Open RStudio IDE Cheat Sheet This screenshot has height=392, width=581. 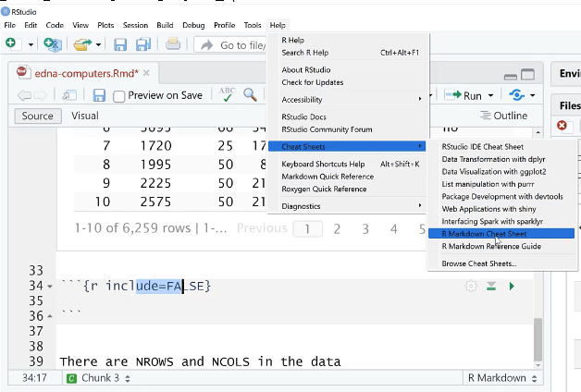(501, 147)
